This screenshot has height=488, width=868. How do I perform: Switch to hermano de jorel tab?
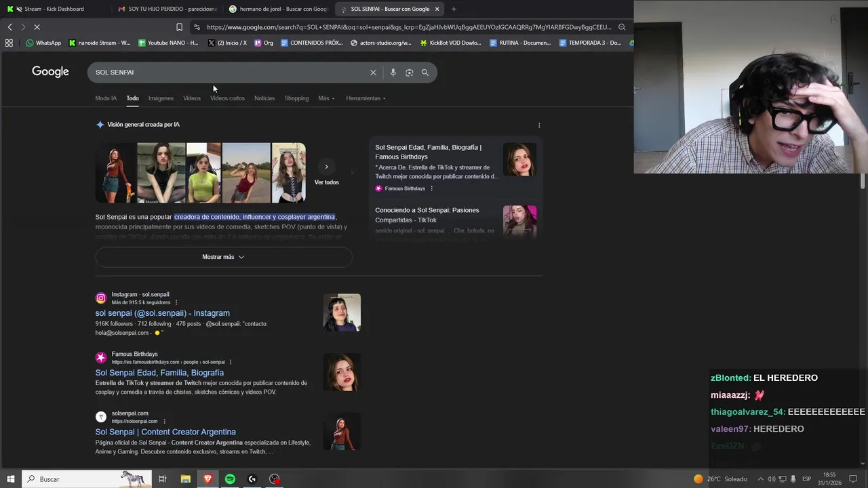click(278, 9)
